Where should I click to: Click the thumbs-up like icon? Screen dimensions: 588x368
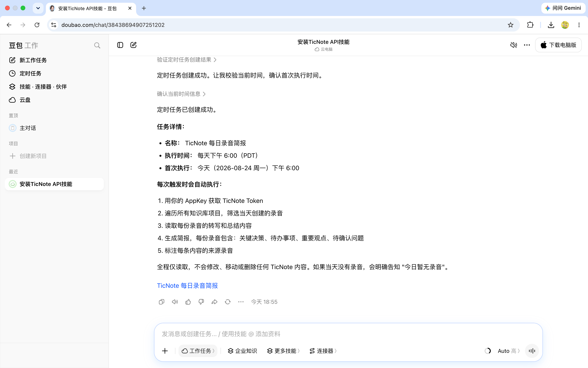(x=188, y=302)
